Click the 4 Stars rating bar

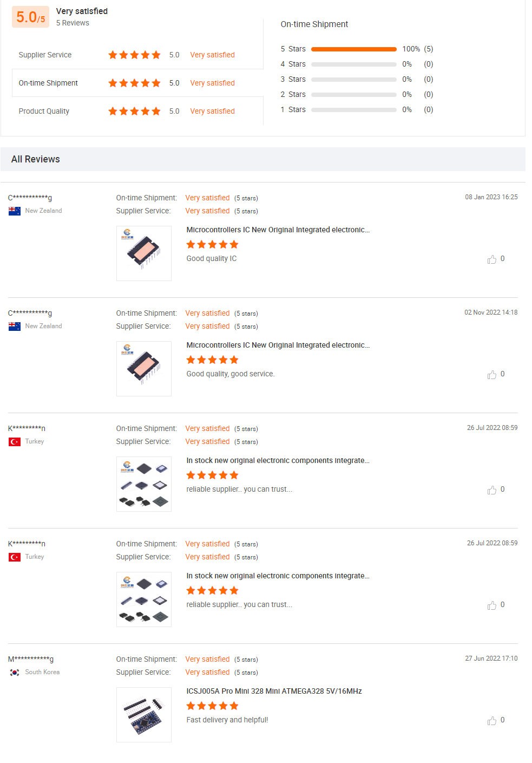tap(354, 64)
